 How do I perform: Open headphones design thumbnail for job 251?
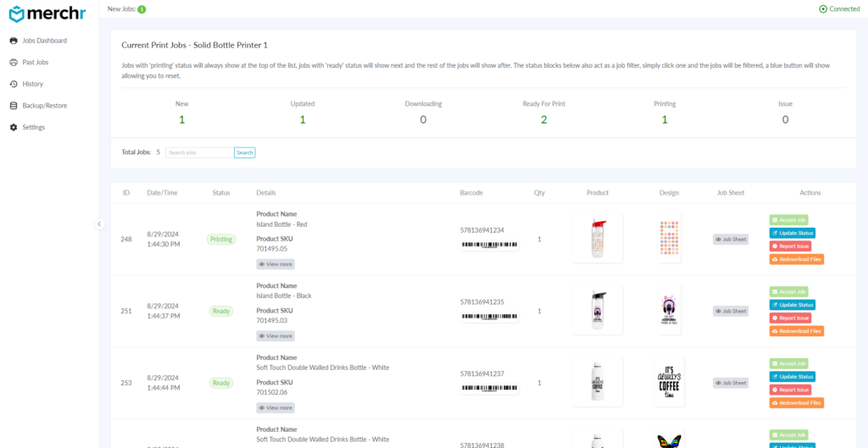(x=670, y=310)
